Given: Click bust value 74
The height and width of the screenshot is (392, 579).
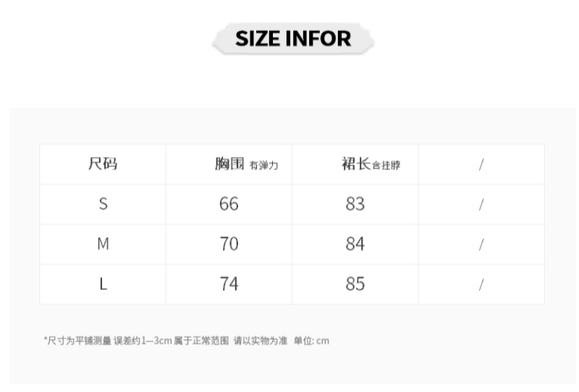Looking at the screenshot, I should point(229,284).
